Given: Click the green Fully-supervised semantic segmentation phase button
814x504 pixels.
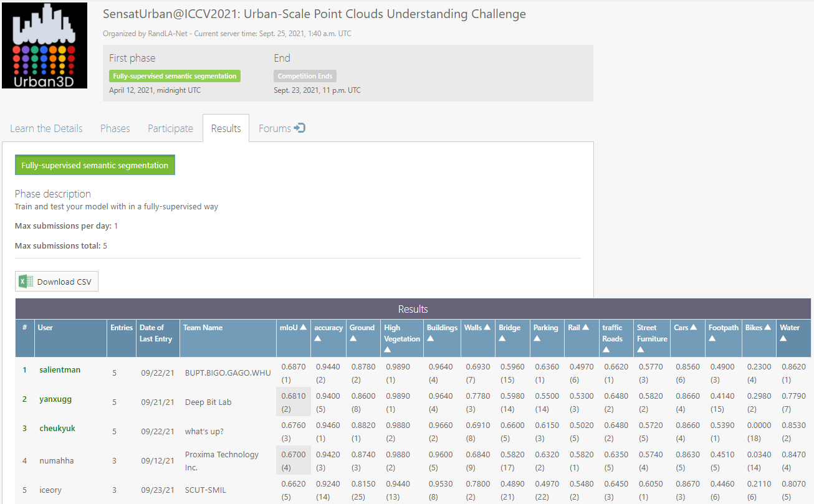Looking at the screenshot, I should tap(95, 165).
